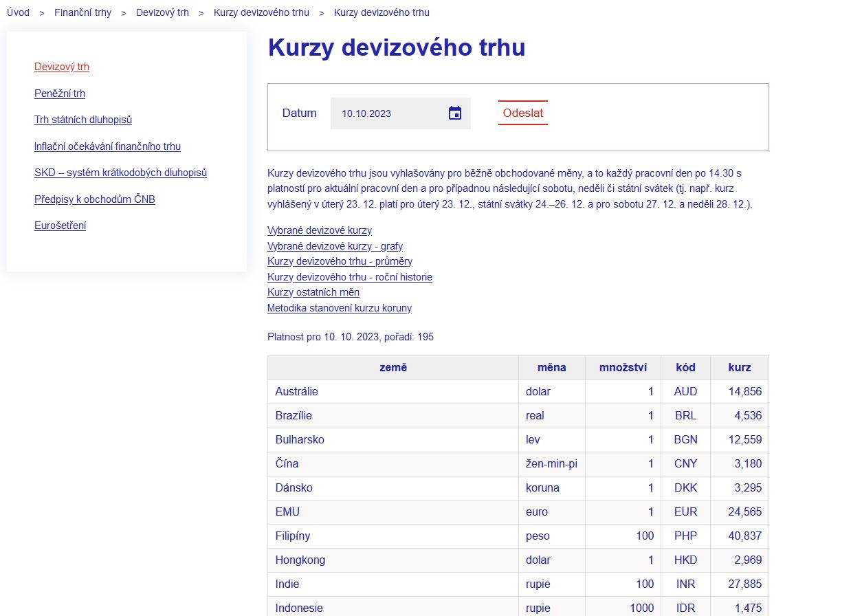Open the calendar date picker icon
862x616 pixels.
coord(455,113)
